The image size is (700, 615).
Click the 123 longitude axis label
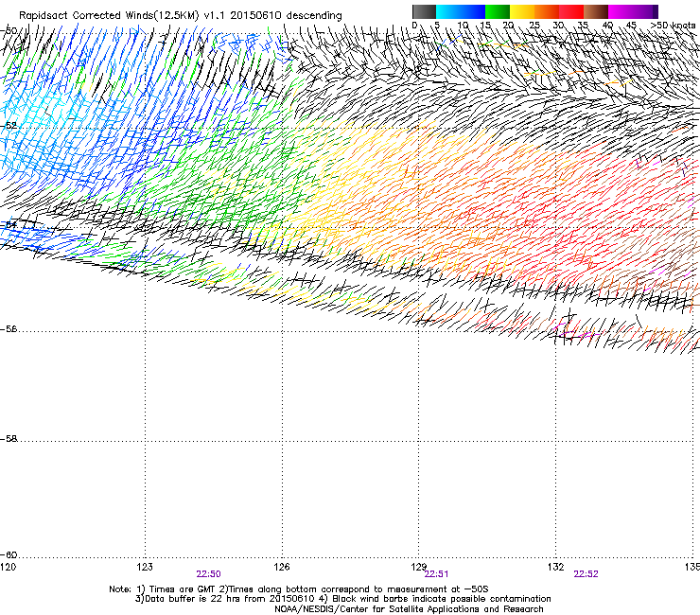coord(145,567)
